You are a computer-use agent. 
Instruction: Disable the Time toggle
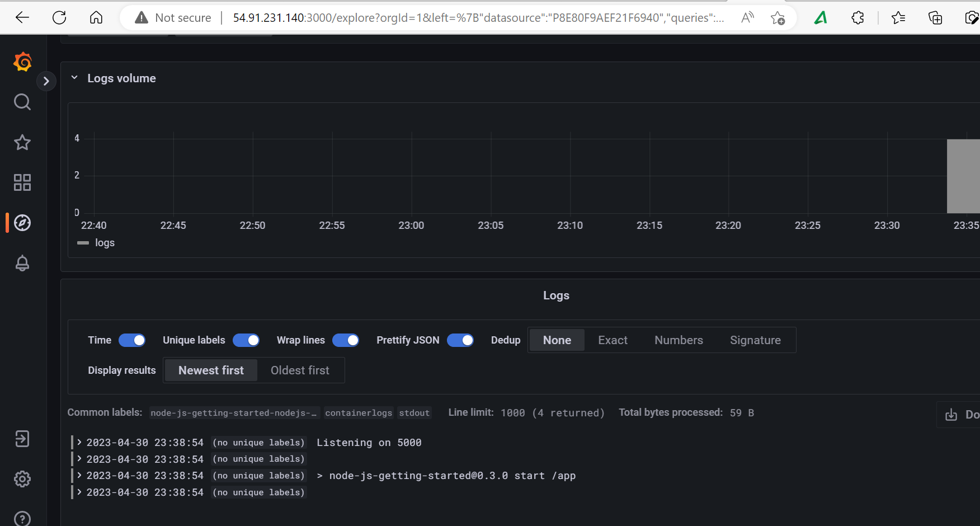(132, 340)
